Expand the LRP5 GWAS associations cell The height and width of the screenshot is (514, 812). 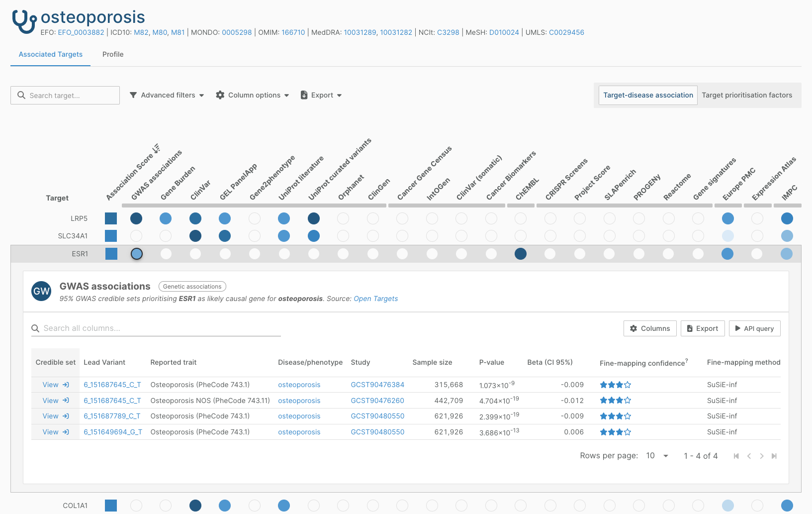click(136, 218)
